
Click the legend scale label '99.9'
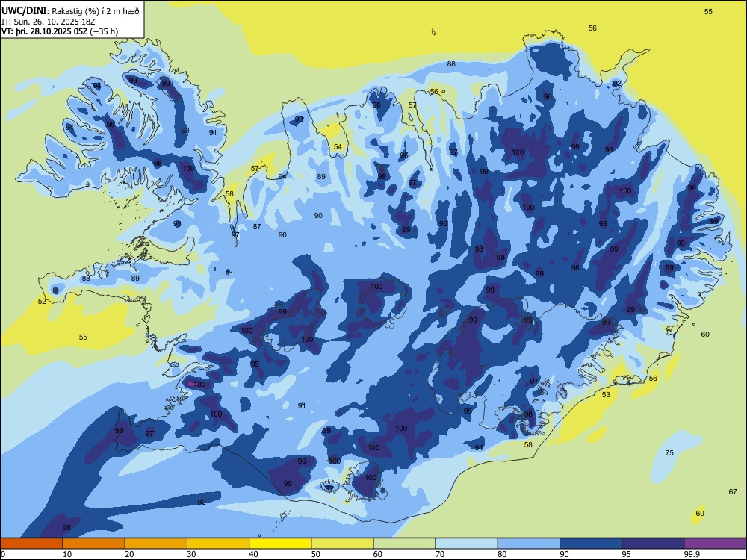click(x=692, y=554)
